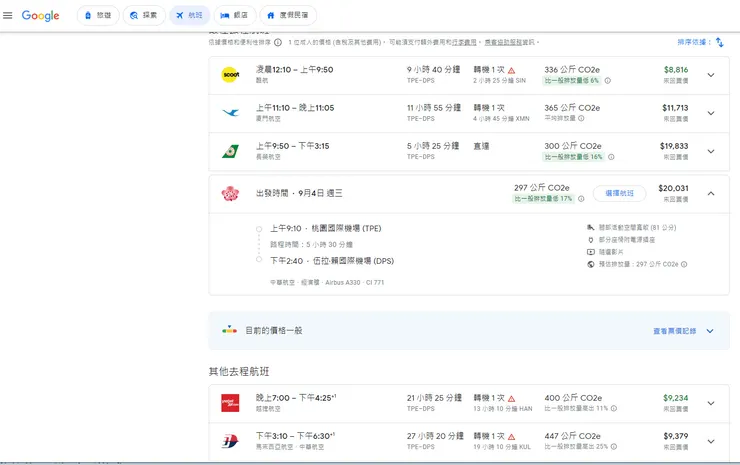
Task: Click the Google logo
Action: pyautogui.click(x=41, y=16)
